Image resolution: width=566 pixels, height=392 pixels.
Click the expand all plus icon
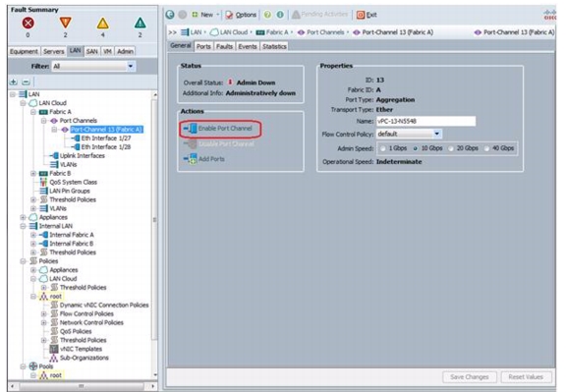(14, 82)
